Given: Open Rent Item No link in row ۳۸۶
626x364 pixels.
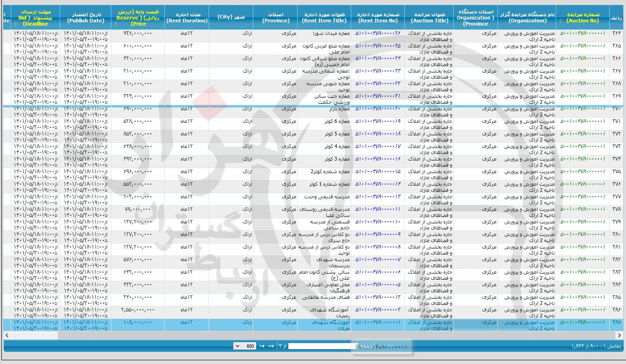Looking at the screenshot, I should click(x=378, y=310).
